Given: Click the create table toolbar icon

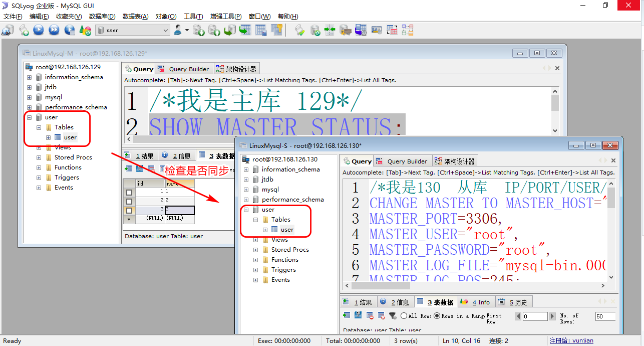Looking at the screenshot, I should [245, 30].
